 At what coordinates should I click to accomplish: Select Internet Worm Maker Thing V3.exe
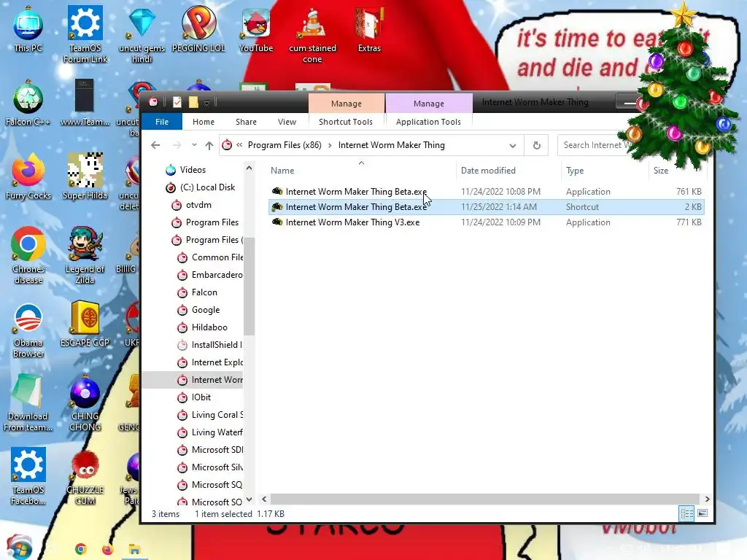pyautogui.click(x=486, y=222)
